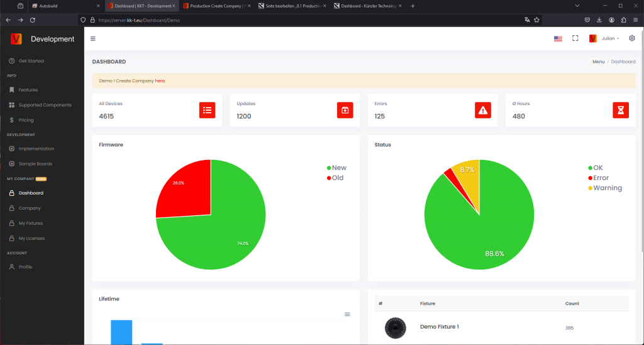Click the Errors warning triangle icon

pyautogui.click(x=482, y=110)
